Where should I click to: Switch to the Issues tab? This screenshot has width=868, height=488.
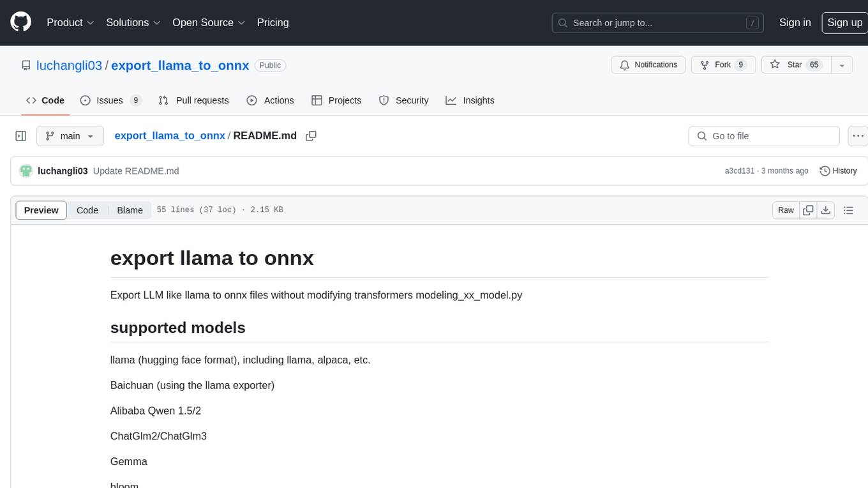pos(110,100)
